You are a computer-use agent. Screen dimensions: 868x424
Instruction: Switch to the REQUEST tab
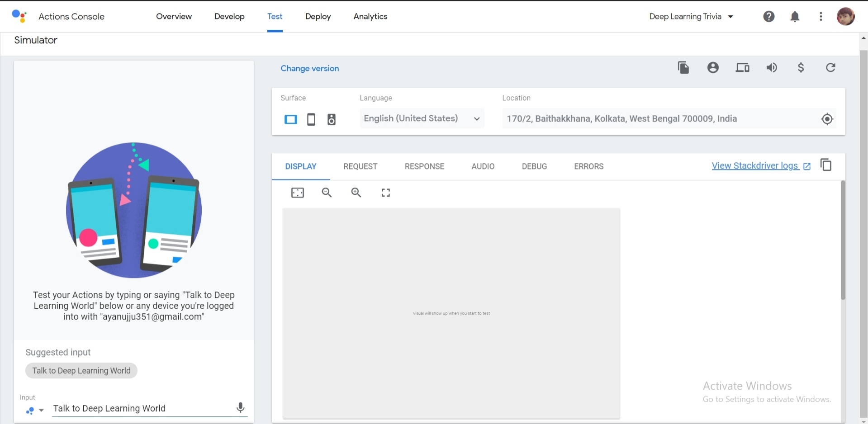tap(360, 166)
